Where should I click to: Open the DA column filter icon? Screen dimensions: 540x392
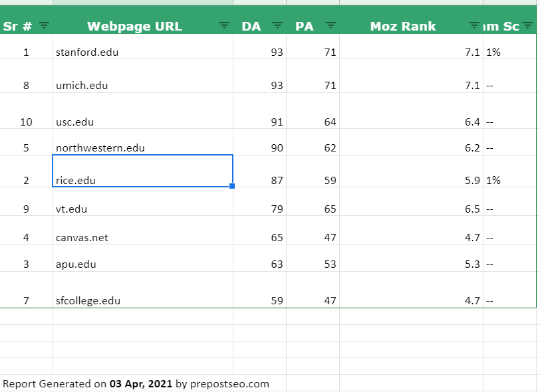(277, 25)
